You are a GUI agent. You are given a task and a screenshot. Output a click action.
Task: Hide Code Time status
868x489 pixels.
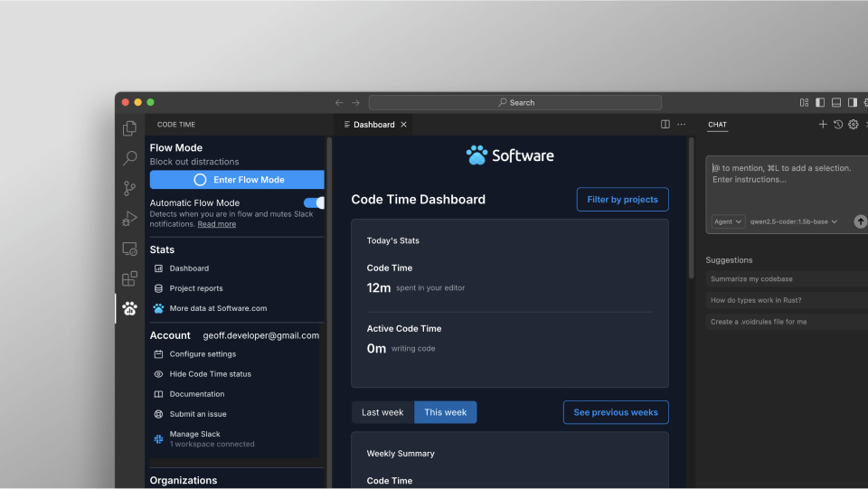click(210, 374)
